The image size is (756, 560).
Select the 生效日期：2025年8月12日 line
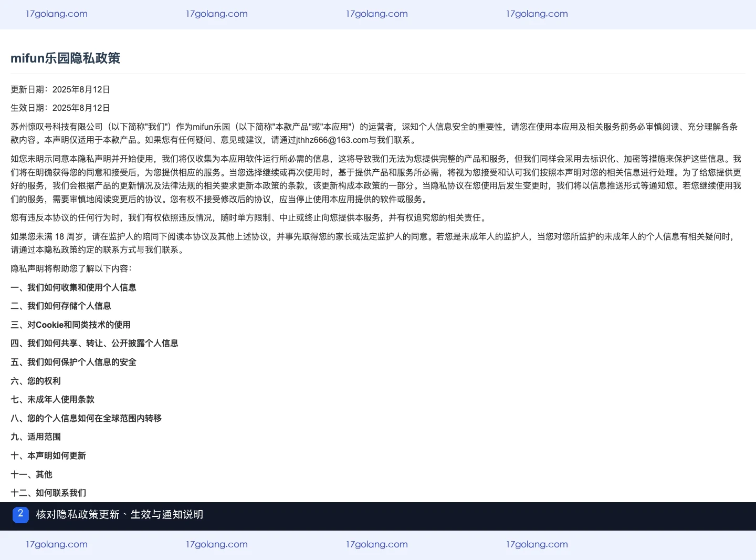click(60, 108)
